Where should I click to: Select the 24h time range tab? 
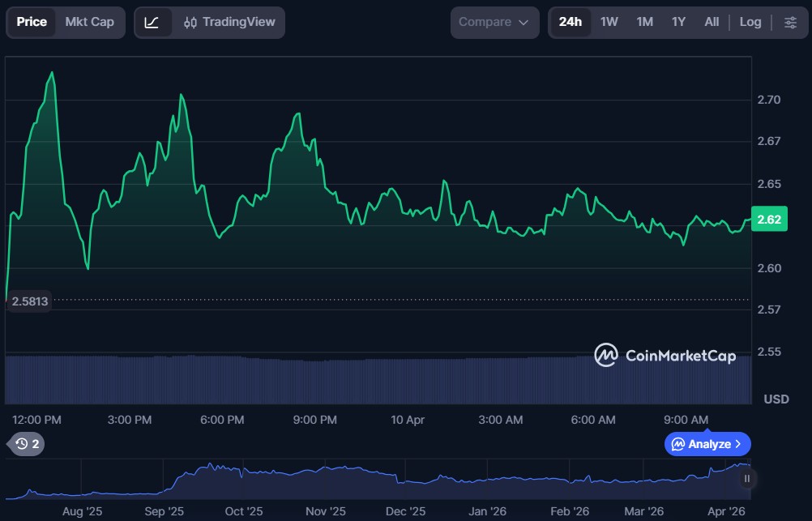[x=570, y=22]
